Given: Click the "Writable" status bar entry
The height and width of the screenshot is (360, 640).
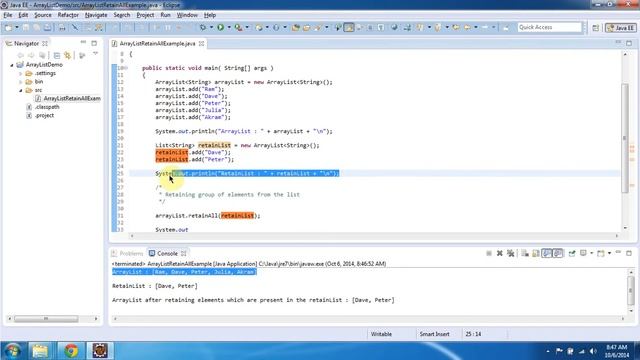Looking at the screenshot, I should [381, 334].
